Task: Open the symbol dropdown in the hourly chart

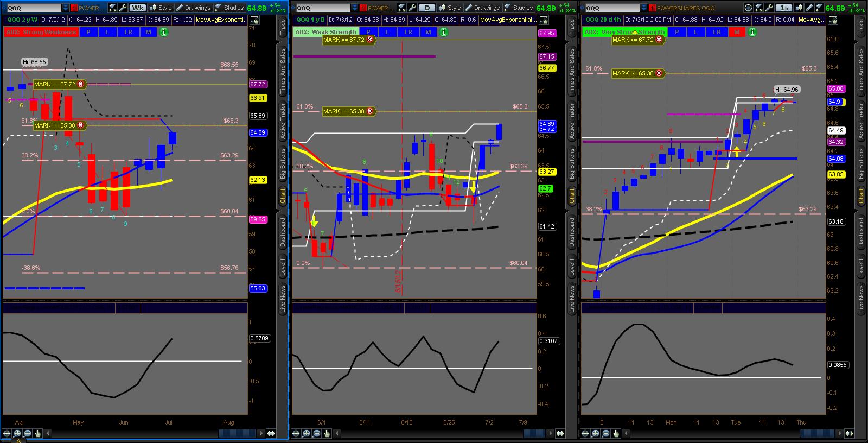Action: click(644, 8)
